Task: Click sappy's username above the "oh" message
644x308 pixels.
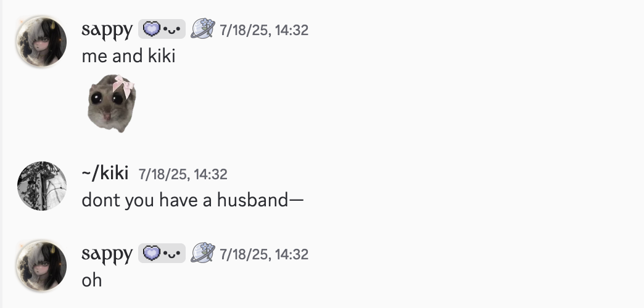Action: point(107,253)
